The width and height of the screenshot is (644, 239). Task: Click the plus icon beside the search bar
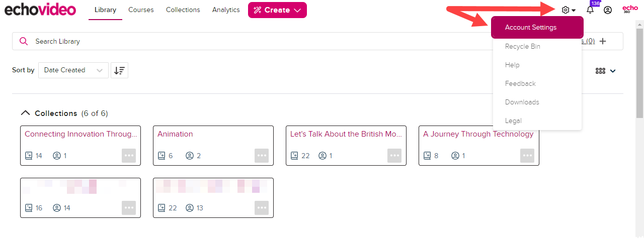[x=603, y=41]
